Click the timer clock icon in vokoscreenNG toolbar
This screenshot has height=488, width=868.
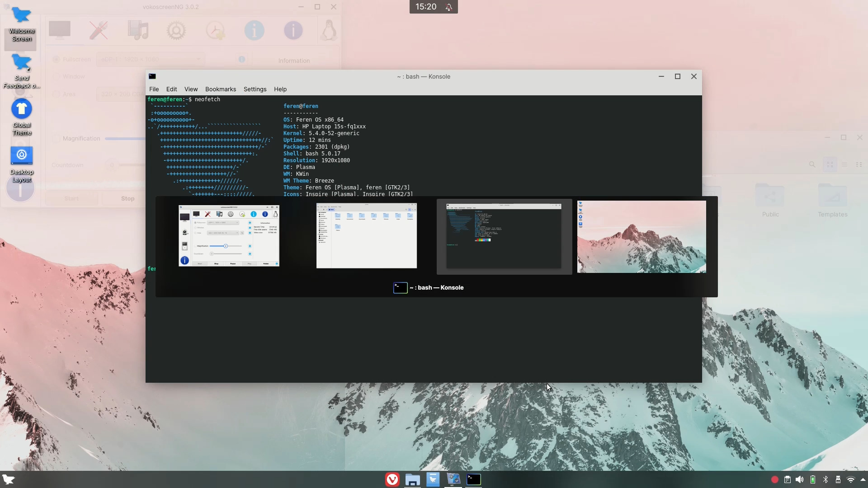tap(215, 30)
